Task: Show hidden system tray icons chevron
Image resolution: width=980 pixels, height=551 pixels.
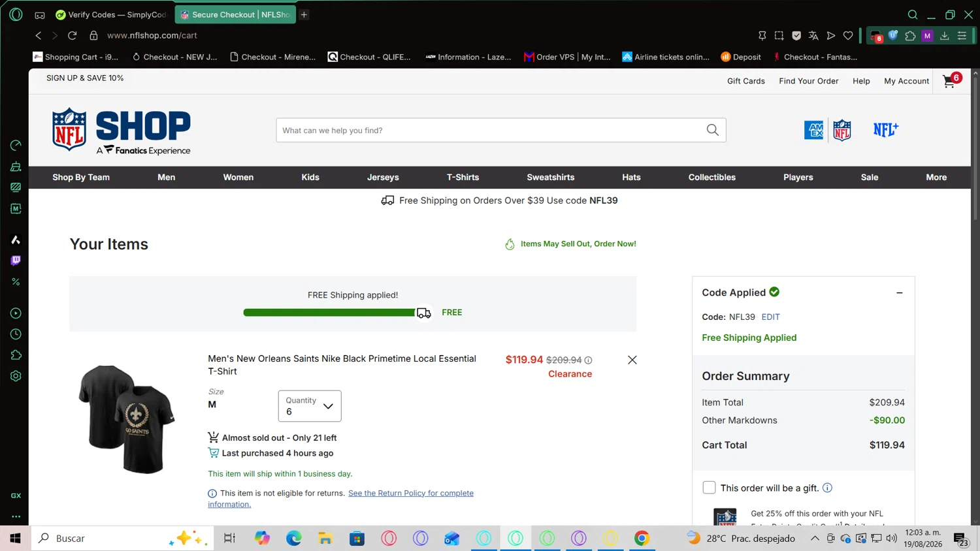Action: tap(815, 539)
